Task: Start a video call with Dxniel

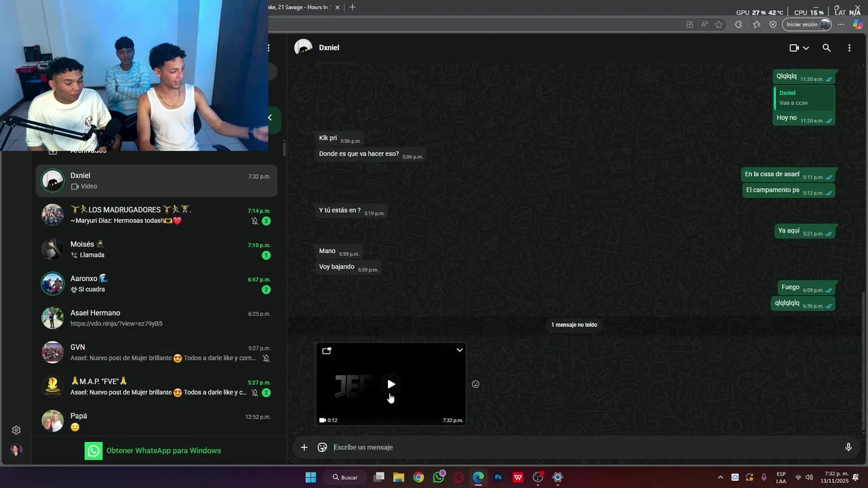Action: pos(794,48)
